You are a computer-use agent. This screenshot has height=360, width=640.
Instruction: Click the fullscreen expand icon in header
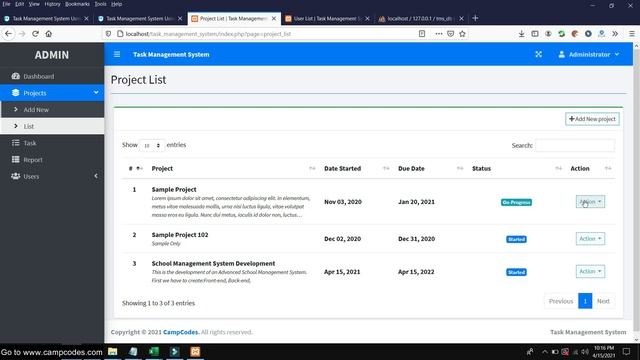538,54
